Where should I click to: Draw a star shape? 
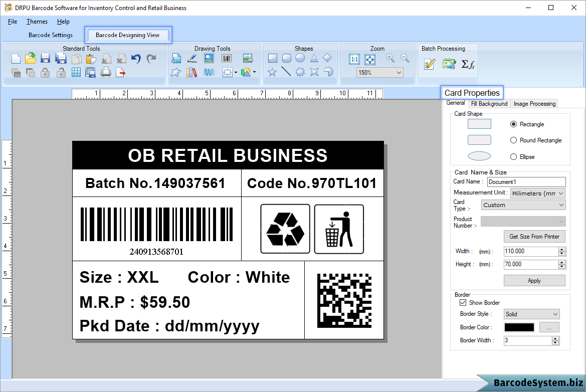(x=272, y=72)
